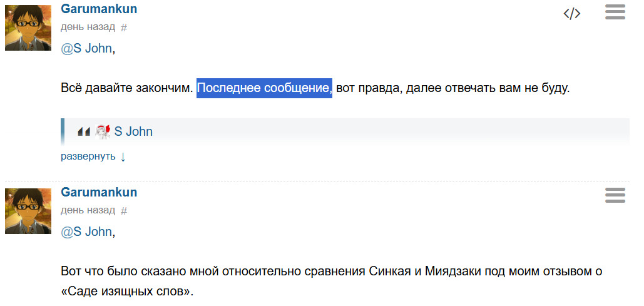Click the 'день назад' timestamp of the first comment
This screenshot has width=644, height=306.
tap(88, 27)
